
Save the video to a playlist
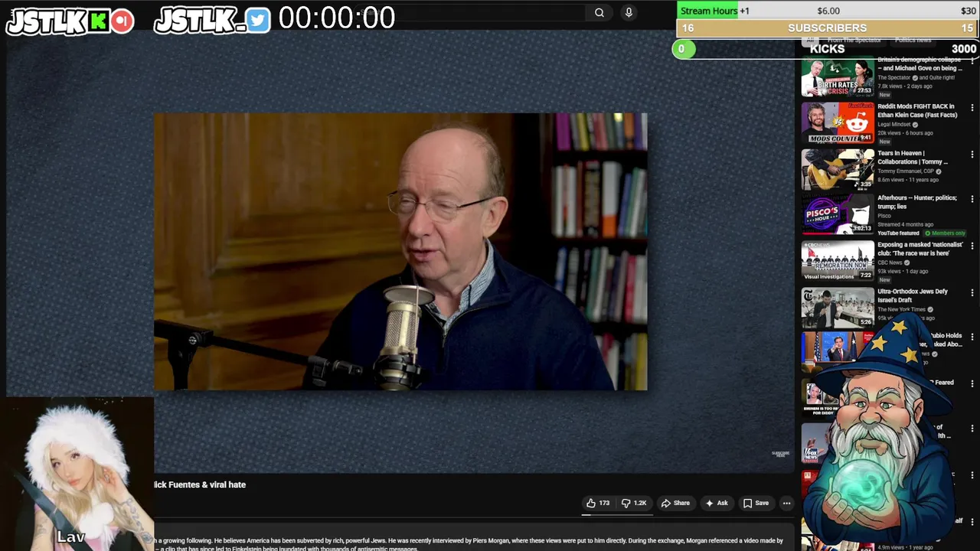[756, 503]
